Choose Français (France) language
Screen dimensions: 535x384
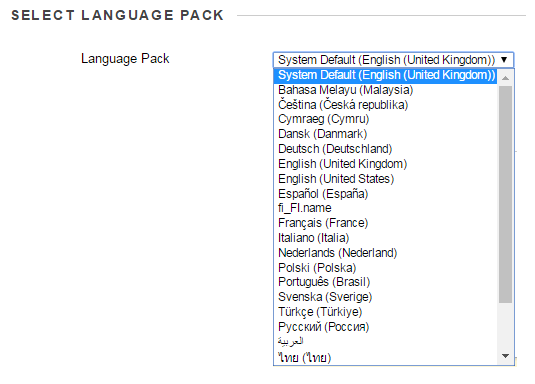pos(385,223)
